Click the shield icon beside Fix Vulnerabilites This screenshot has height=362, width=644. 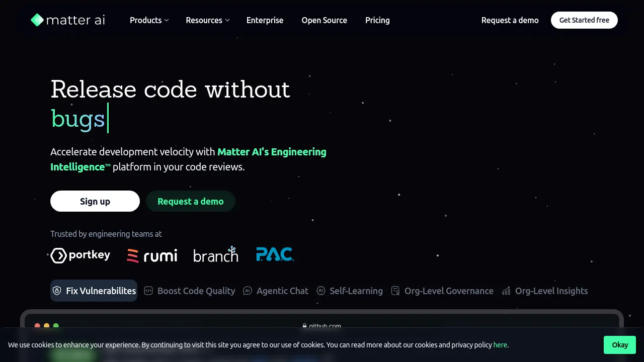pos(57,291)
